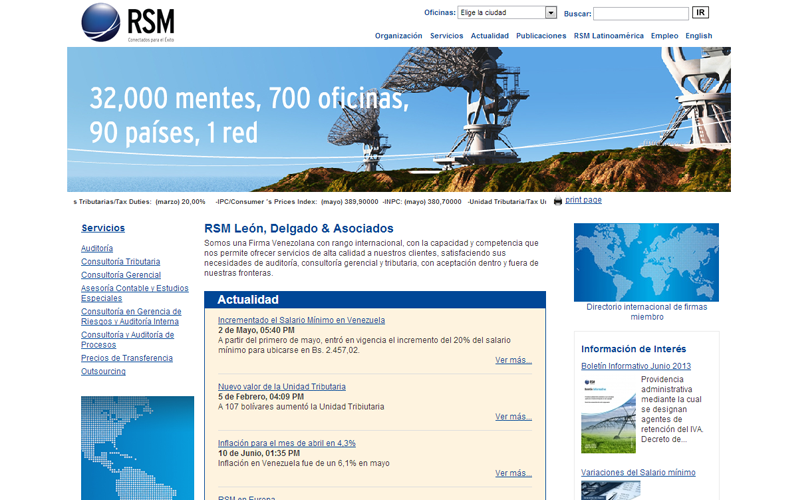Go to Publicaciones in the top navigation

click(541, 36)
